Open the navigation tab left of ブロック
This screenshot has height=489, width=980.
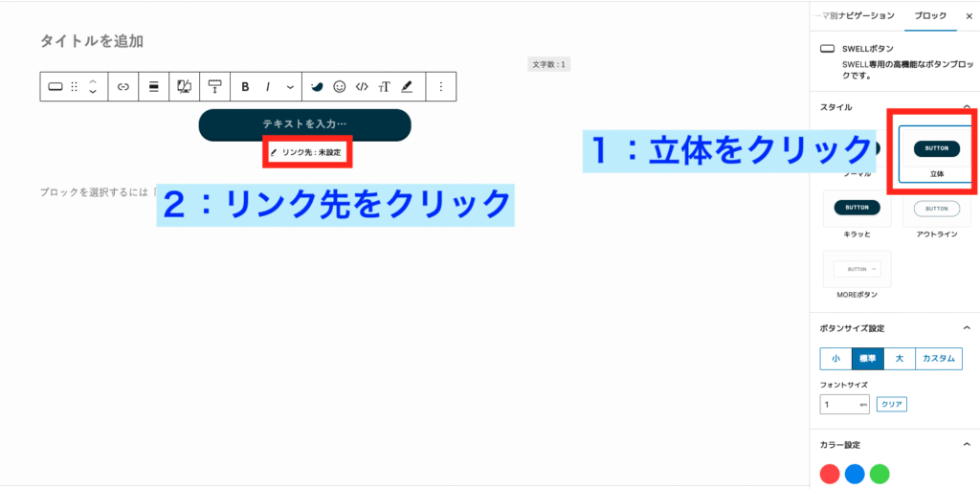(x=854, y=16)
